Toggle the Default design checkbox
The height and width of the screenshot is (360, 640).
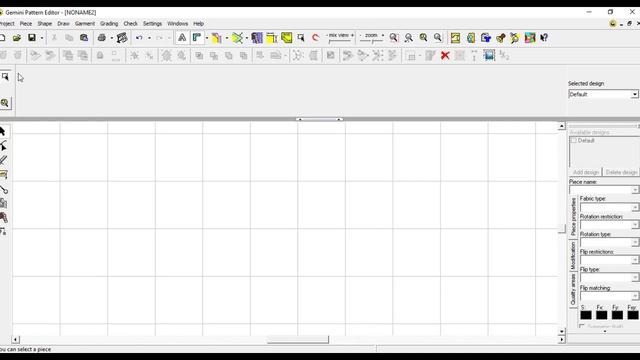coord(573,140)
